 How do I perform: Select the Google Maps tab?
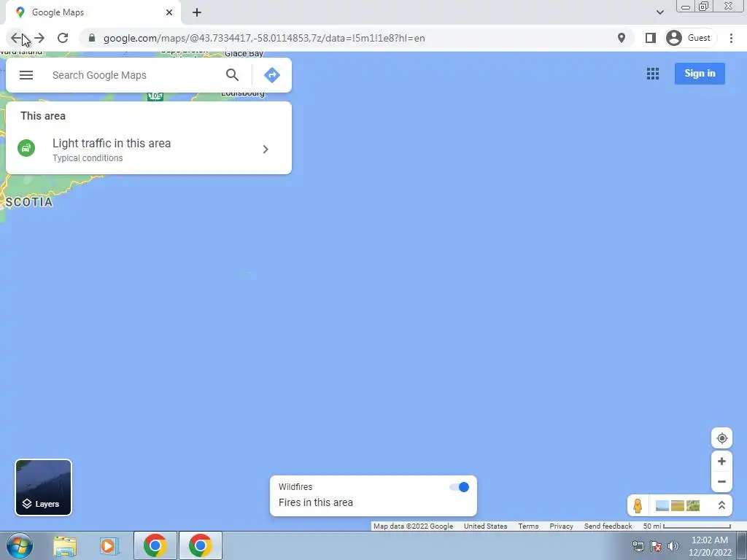click(x=93, y=12)
